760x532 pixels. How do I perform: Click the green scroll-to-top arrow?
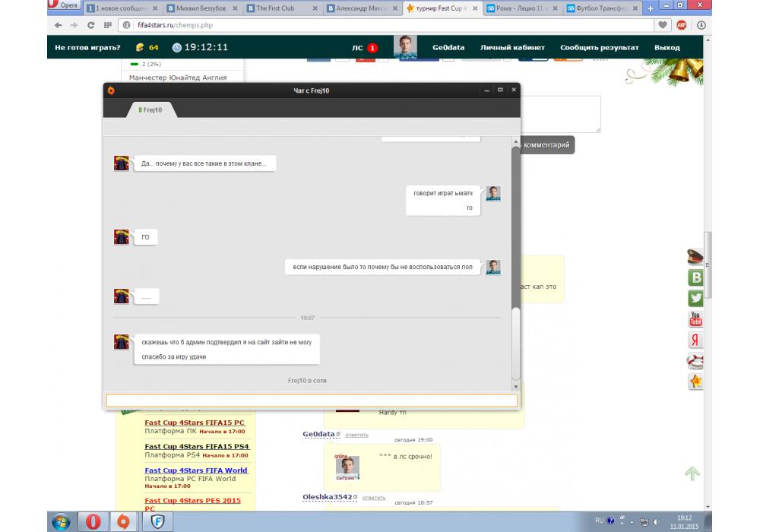[692, 473]
